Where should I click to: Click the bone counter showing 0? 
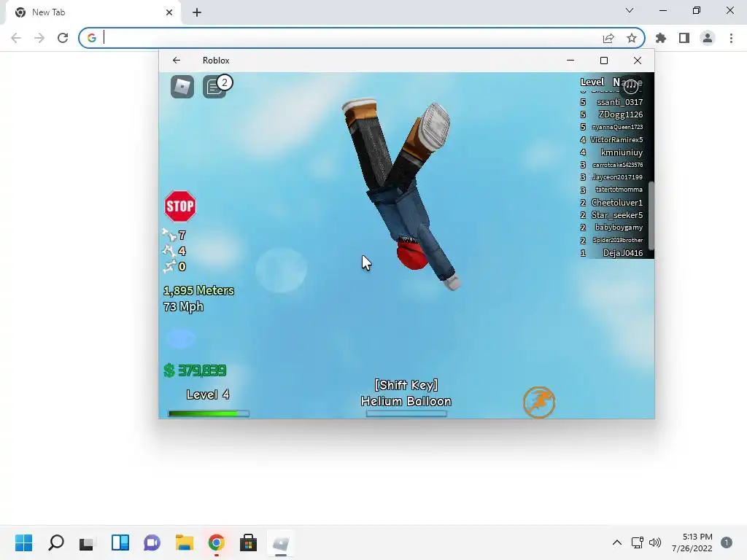point(174,266)
